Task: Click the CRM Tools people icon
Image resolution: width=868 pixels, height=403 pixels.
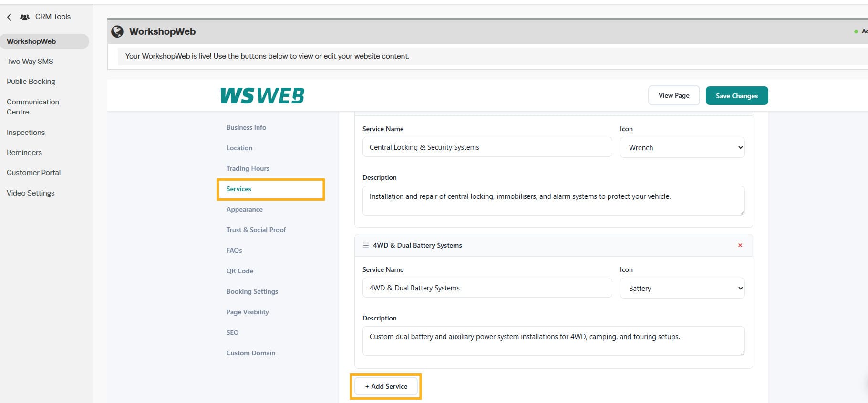Action: [x=25, y=17]
